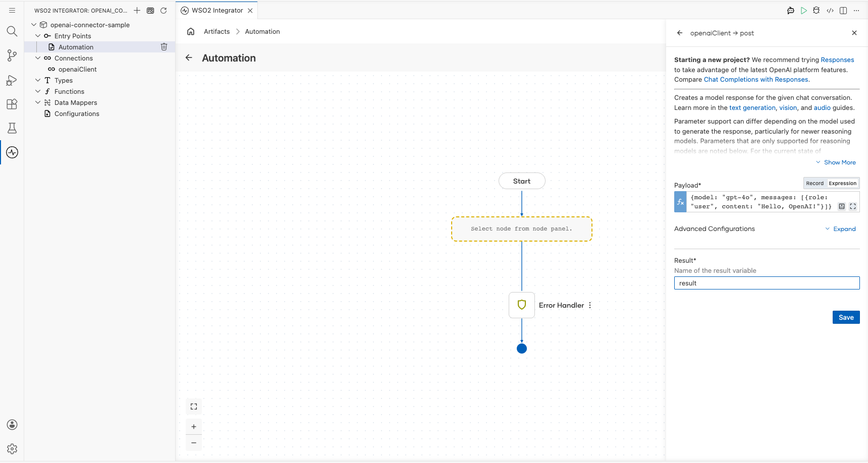Toggle the Functions section chevron

[x=38, y=91]
